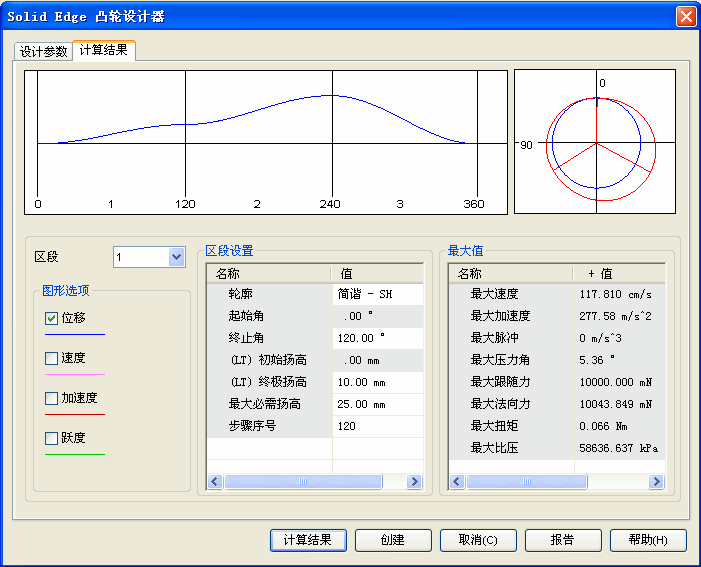This screenshot has height=567, width=701.
Task: Open the 报告 report button
Action: tap(563, 540)
